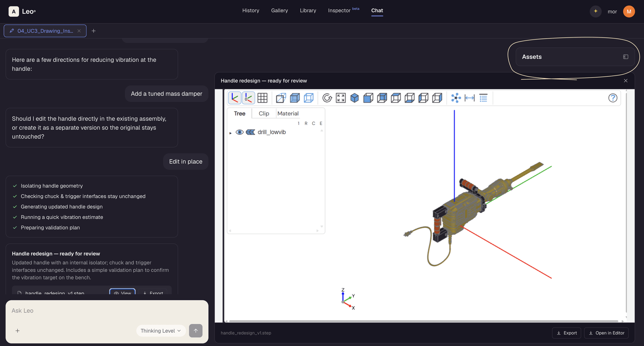
Task: Open the M user avatar menu
Action: (629, 12)
